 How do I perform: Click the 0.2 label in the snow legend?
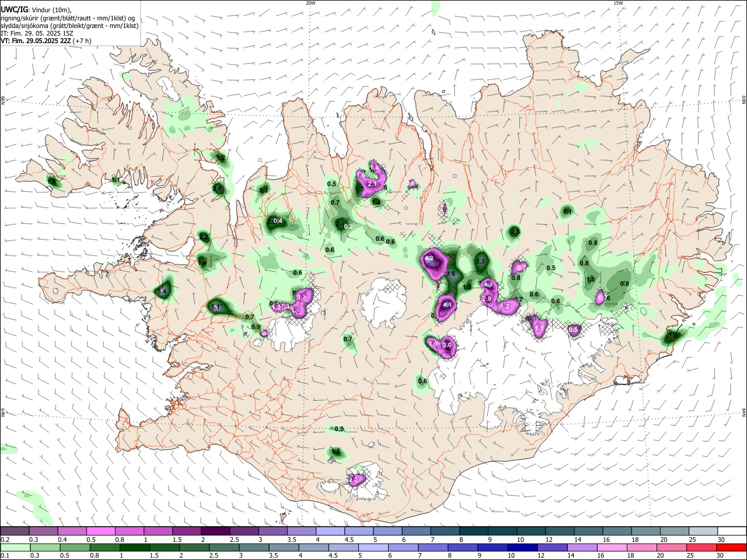(5, 540)
